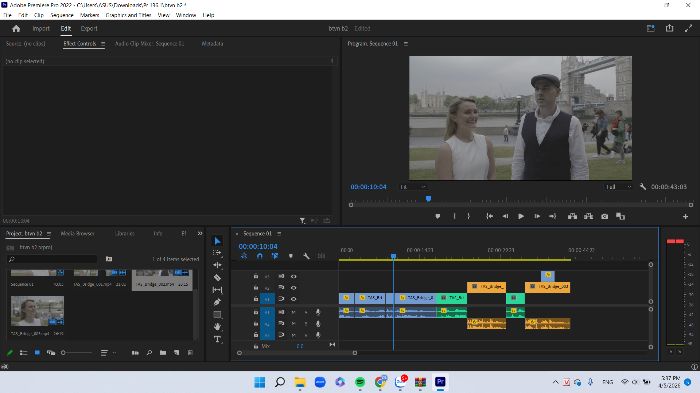Step forward one frame in Program monitor
Screen dimensions: 700x393
point(537,216)
